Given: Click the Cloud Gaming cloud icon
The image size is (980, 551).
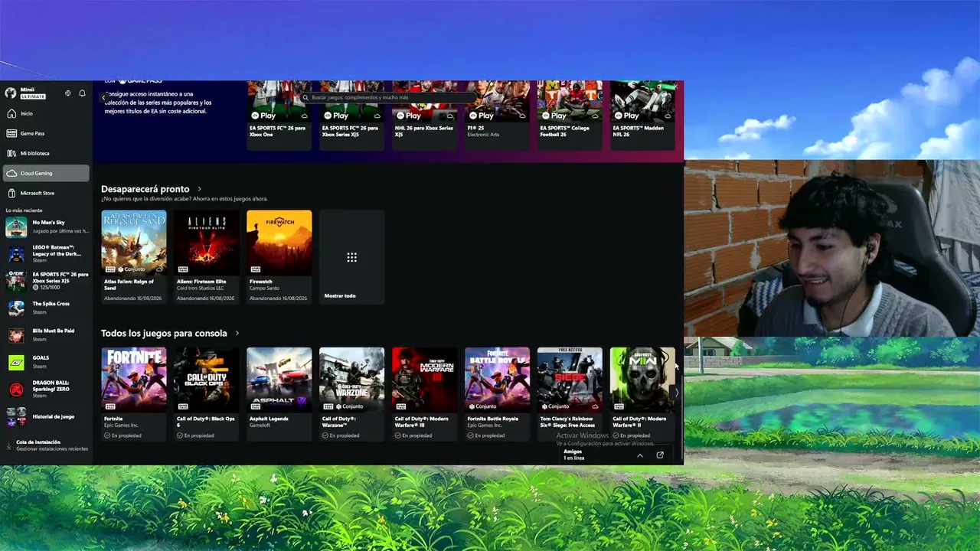Looking at the screenshot, I should pyautogui.click(x=11, y=173).
